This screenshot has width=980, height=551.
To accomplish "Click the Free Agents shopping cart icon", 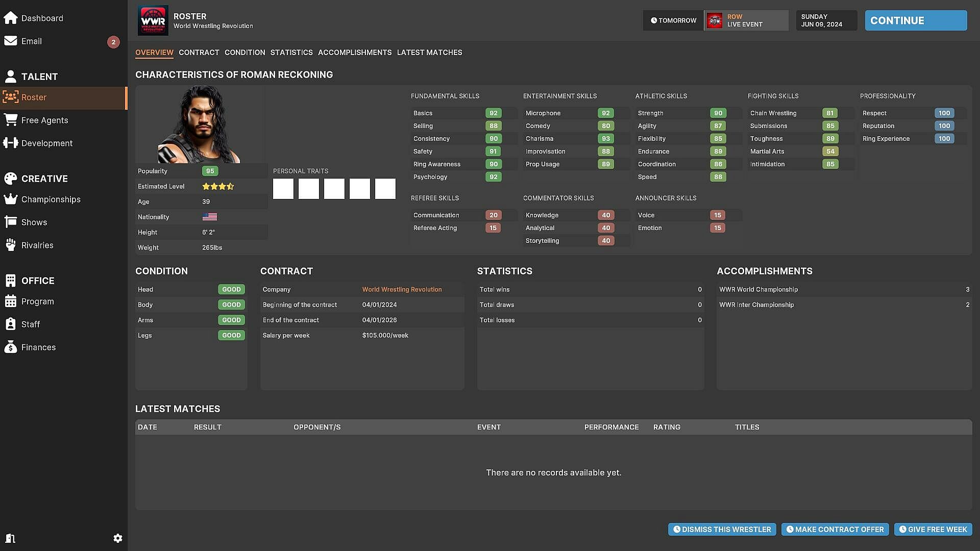I will coord(11,120).
